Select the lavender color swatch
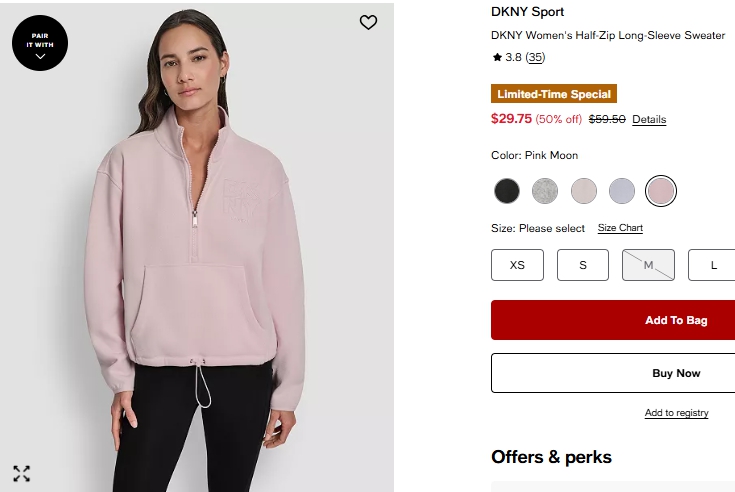Viewport: 735px width, 492px height. point(622,190)
